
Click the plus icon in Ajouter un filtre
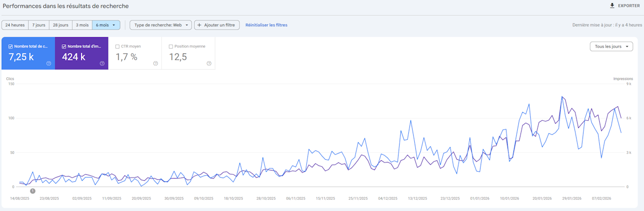(x=200, y=25)
